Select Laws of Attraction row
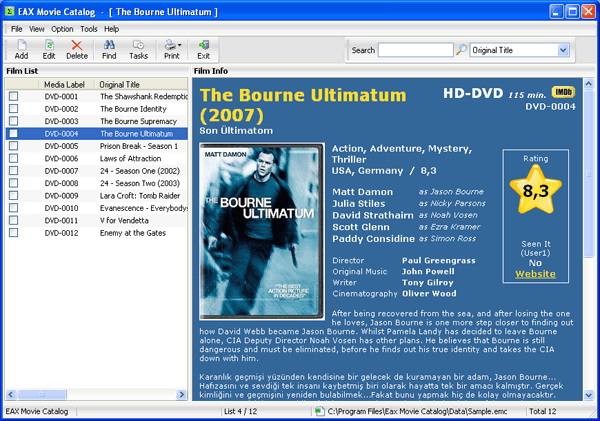The width and height of the screenshot is (600, 421). (x=96, y=158)
